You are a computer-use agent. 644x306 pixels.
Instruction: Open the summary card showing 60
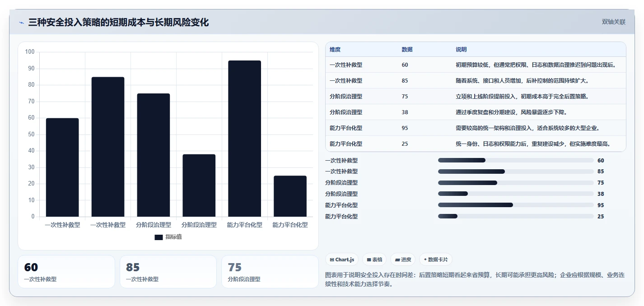(66, 272)
